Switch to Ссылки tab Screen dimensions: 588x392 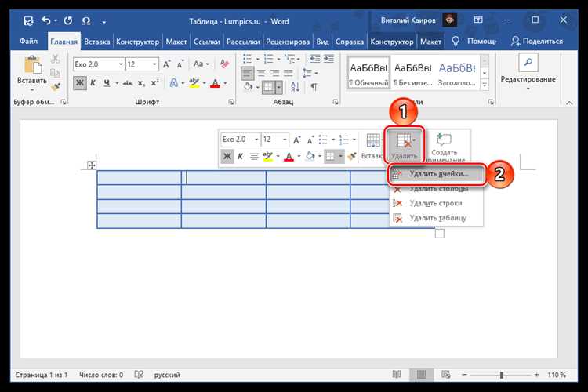[207, 42]
